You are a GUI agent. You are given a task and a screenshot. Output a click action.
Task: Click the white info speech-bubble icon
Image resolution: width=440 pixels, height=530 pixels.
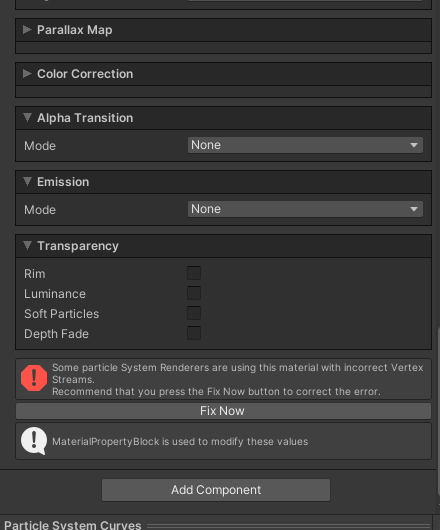(34, 441)
